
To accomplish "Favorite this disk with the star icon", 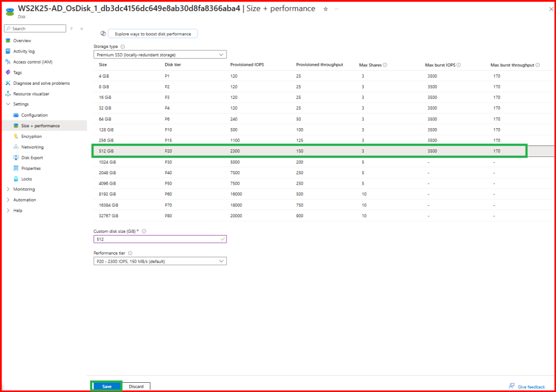I will [325, 9].
